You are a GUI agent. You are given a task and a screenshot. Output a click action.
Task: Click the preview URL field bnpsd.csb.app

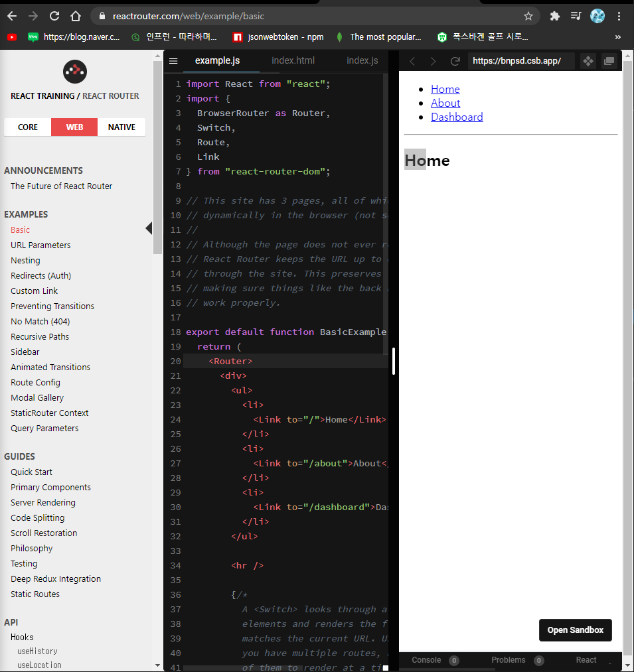[x=521, y=61]
